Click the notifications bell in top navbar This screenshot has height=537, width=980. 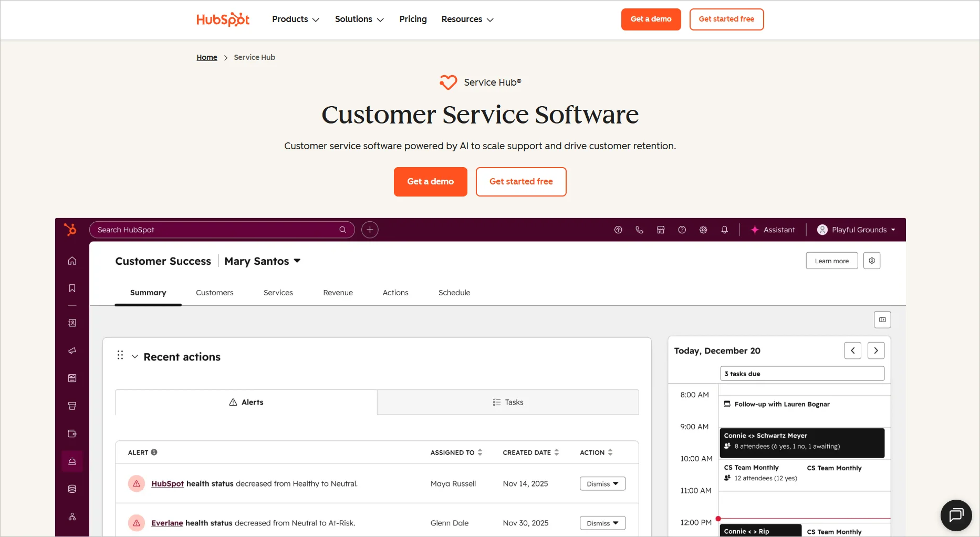724,230
